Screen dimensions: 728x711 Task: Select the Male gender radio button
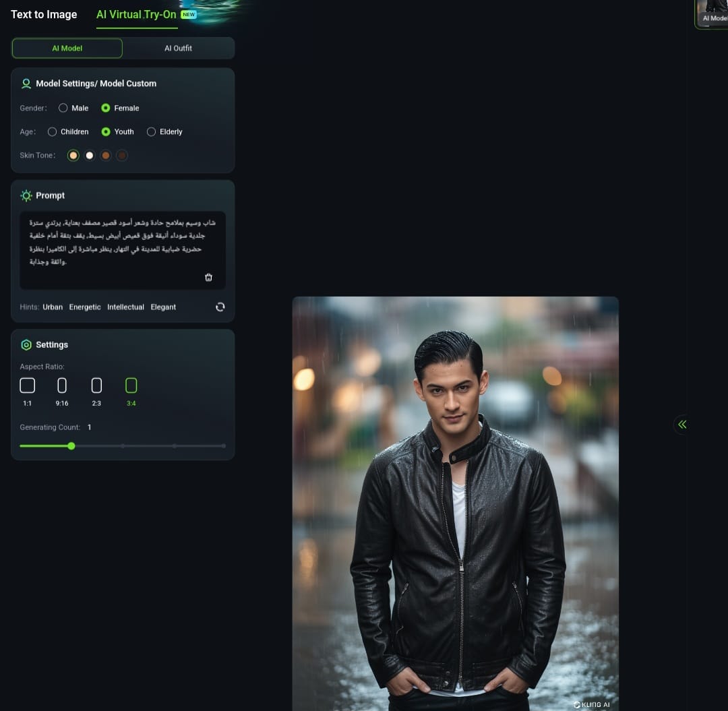point(63,108)
